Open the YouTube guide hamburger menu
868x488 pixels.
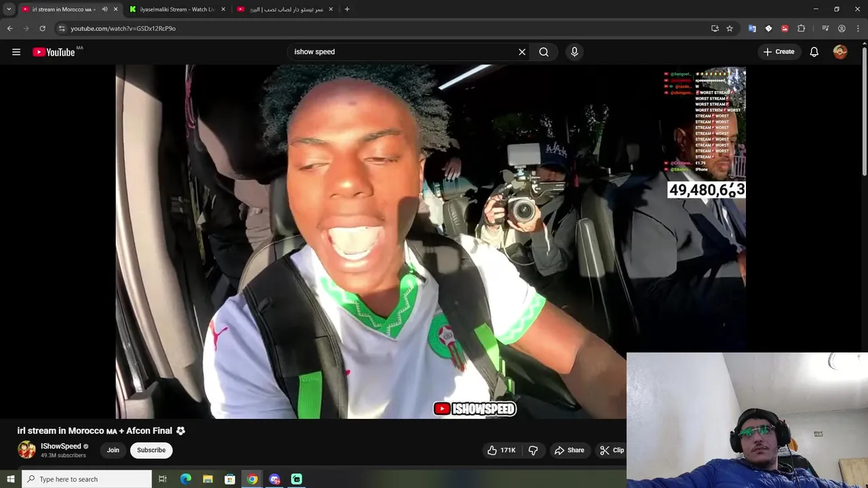(16, 52)
